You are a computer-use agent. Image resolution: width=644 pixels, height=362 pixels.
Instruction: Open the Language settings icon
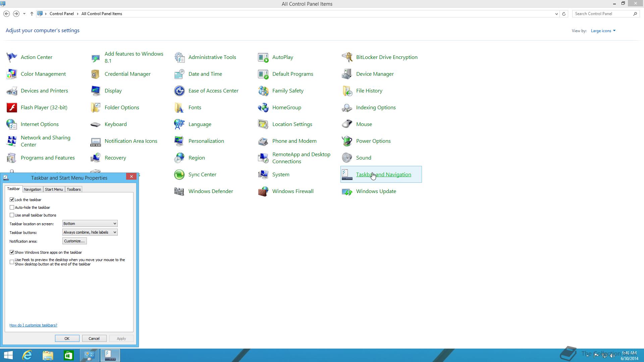179,124
